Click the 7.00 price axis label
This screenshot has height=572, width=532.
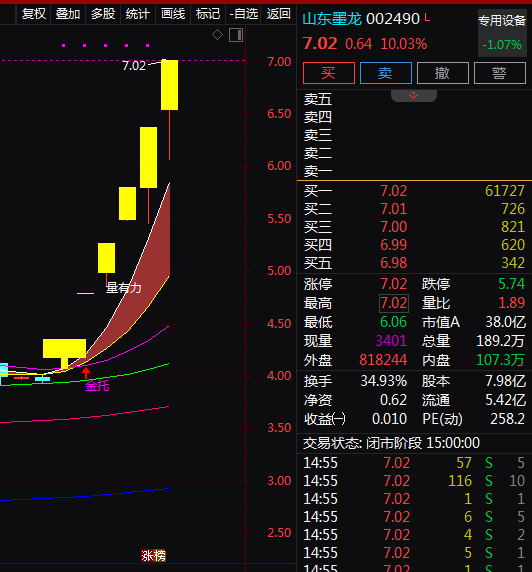279,62
